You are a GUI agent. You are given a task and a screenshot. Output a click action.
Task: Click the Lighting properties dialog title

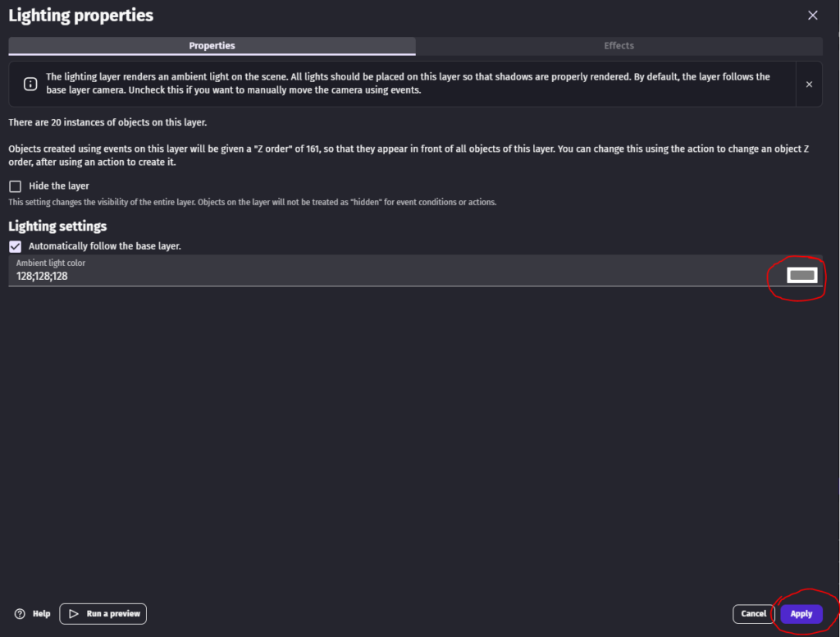click(x=81, y=16)
